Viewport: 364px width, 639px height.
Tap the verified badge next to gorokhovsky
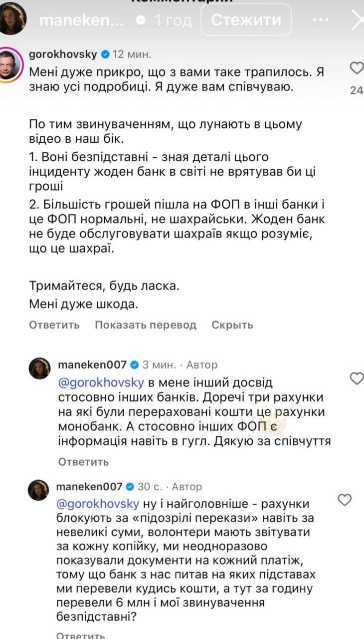click(106, 53)
